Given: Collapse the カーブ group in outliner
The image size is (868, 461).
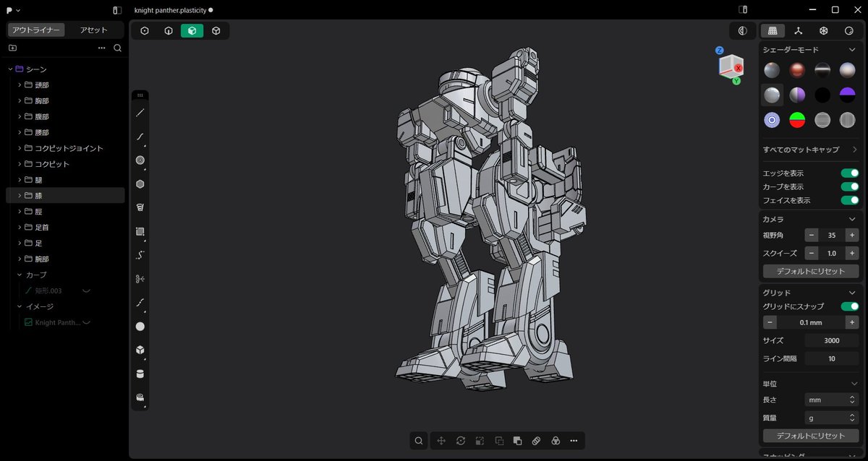Looking at the screenshot, I should 20,275.
